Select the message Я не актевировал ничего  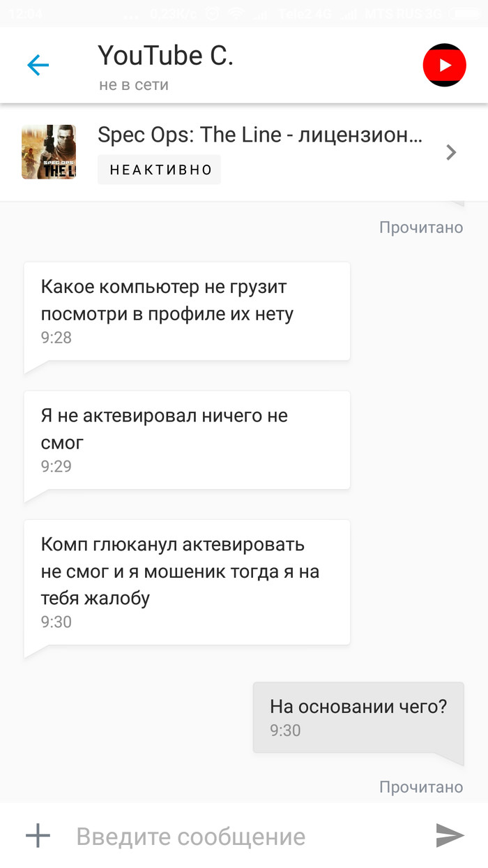[x=186, y=440]
